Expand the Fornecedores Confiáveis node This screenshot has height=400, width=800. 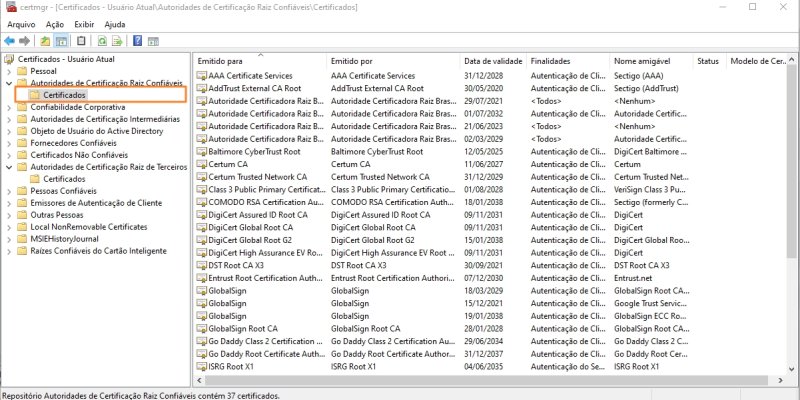[9, 143]
